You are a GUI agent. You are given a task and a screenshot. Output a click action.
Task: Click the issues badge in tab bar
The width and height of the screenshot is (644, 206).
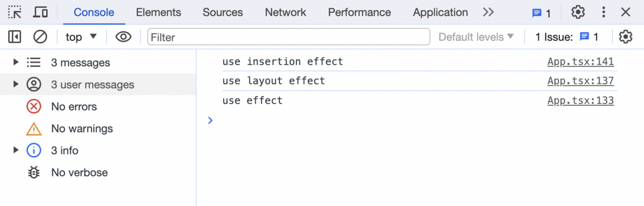tap(541, 13)
